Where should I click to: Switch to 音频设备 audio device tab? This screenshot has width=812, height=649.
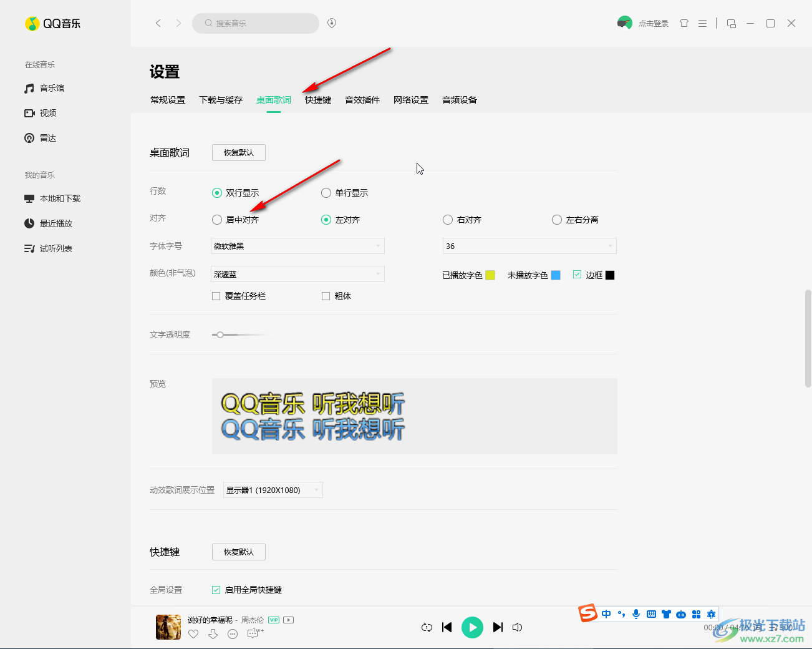click(x=460, y=100)
